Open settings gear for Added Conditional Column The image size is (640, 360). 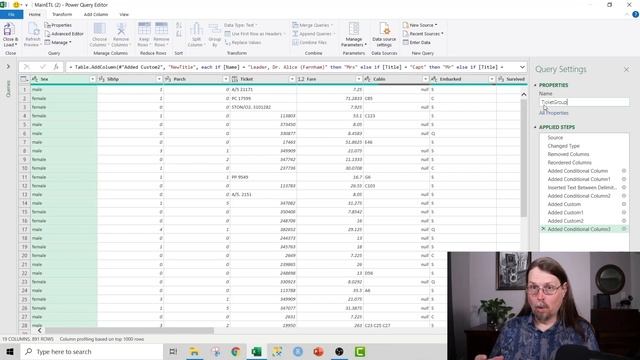tap(624, 171)
